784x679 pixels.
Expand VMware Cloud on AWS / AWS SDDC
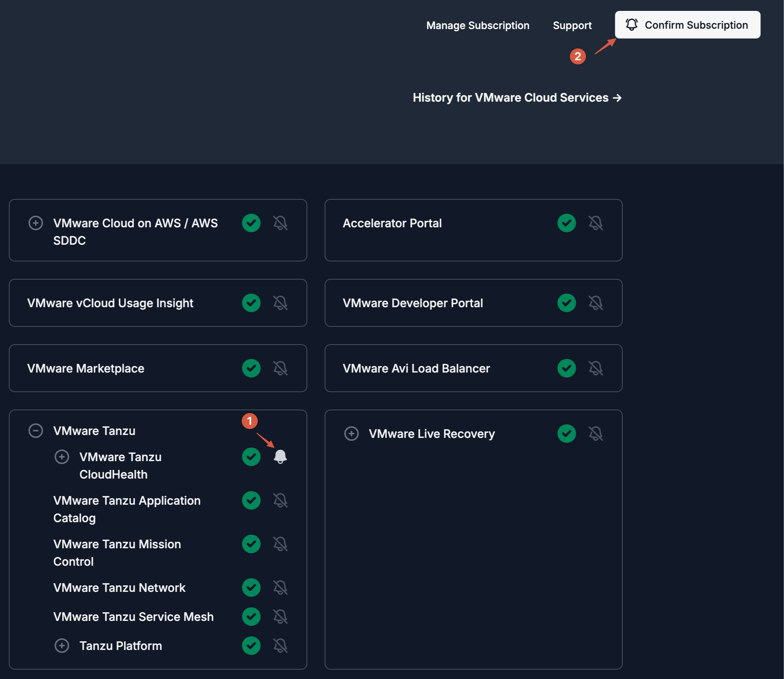tap(36, 223)
